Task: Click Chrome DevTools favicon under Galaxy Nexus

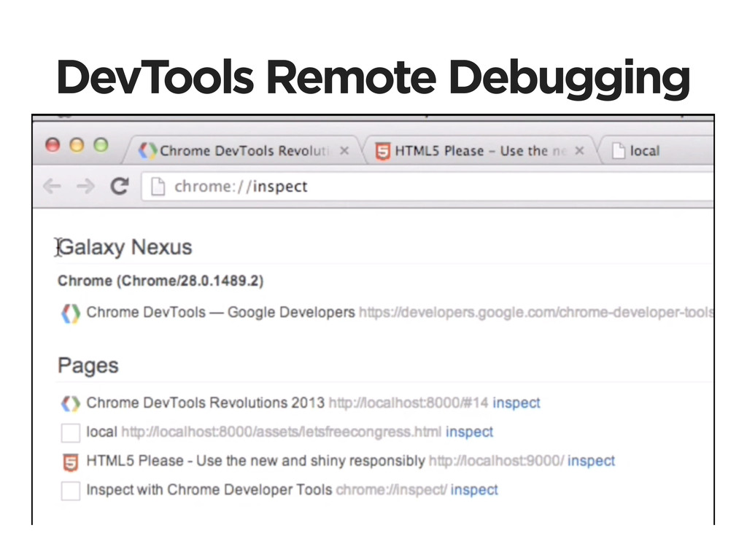Action: (70, 313)
